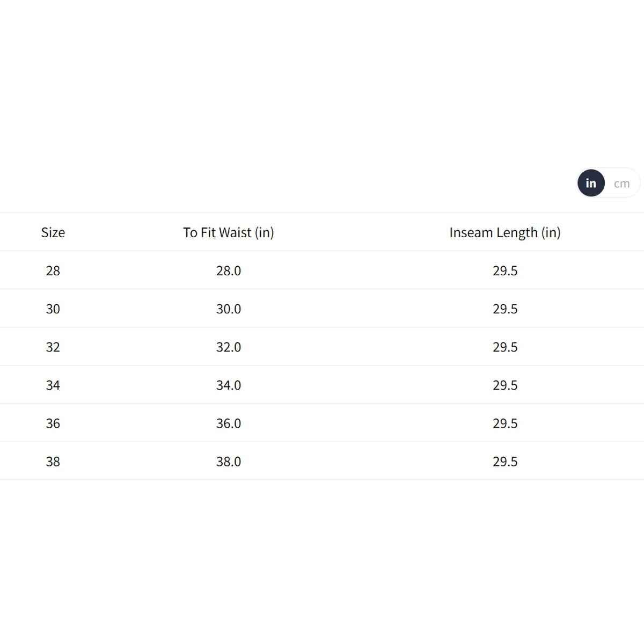Click the 30.0 waist measurement cell

228,309
